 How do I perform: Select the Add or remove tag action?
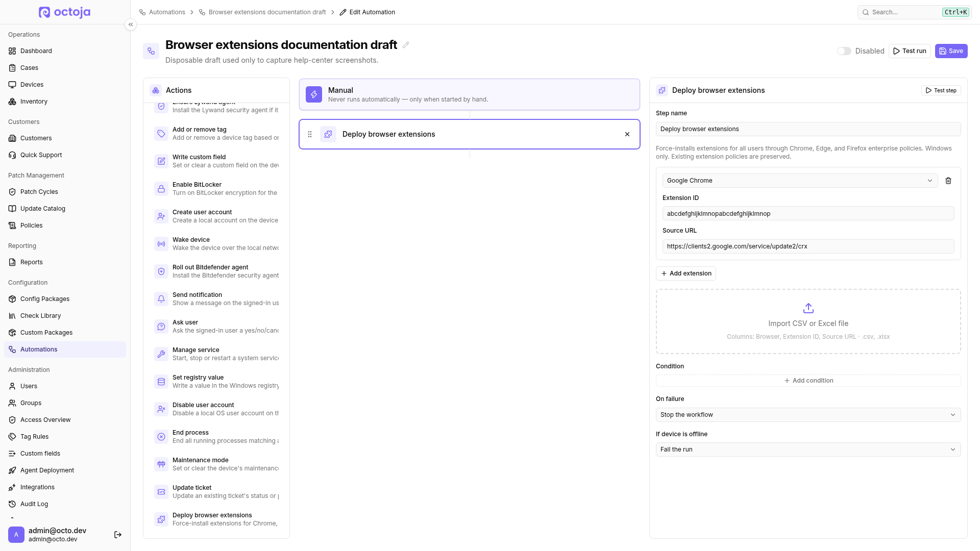tap(216, 134)
